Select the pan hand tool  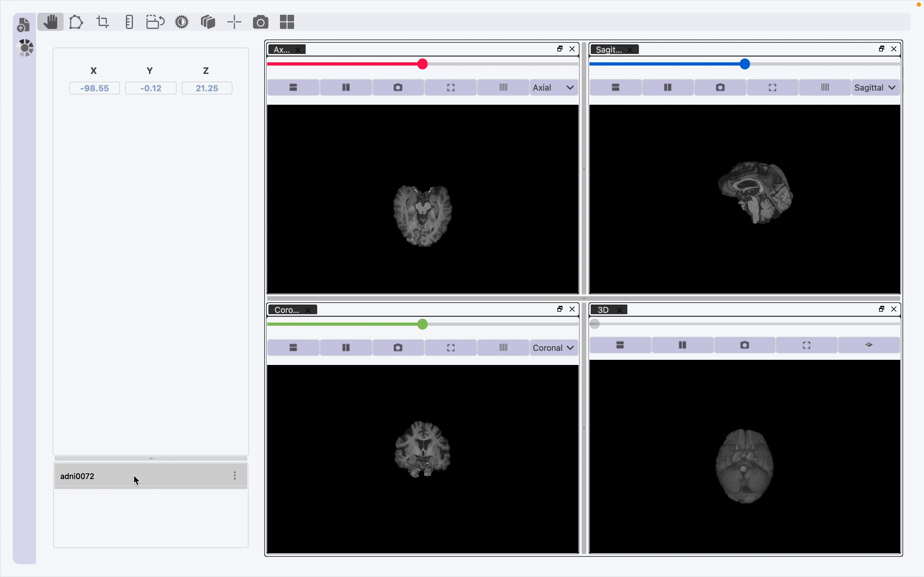pos(50,22)
